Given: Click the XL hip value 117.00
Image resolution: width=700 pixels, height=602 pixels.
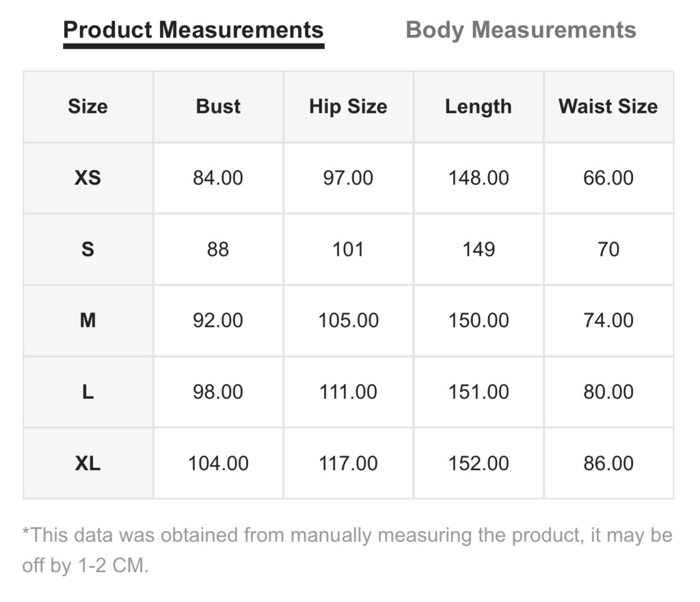Looking at the screenshot, I should (348, 463).
